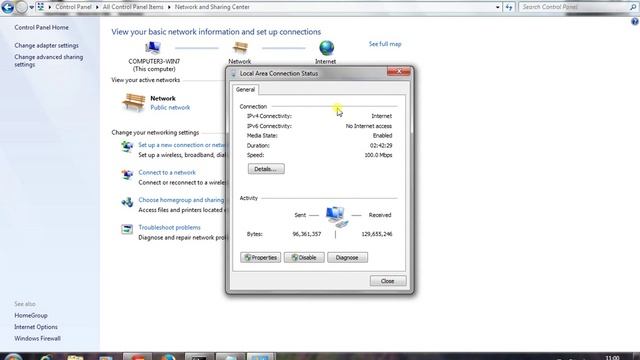This screenshot has height=360, width=640.
Task: Click the Disable button
Action: 304,258
